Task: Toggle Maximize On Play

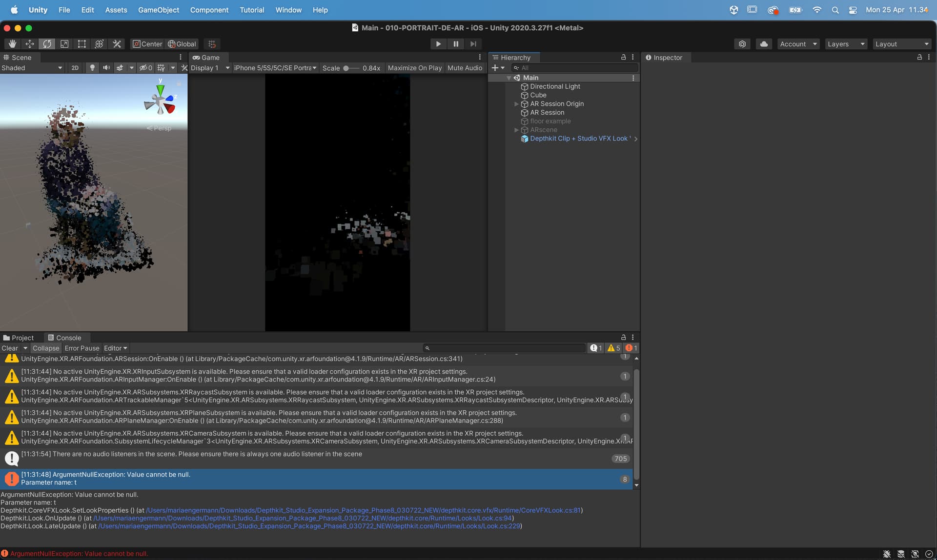Action: [414, 68]
